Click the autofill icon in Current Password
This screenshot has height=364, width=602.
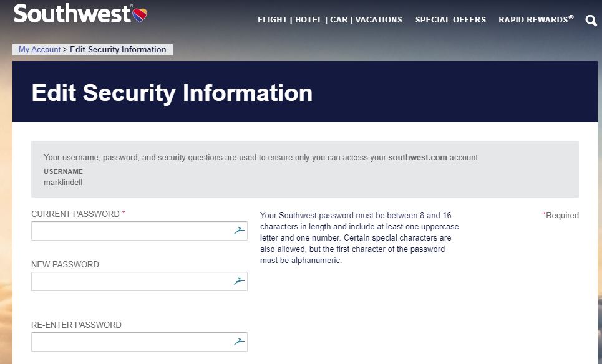point(238,231)
